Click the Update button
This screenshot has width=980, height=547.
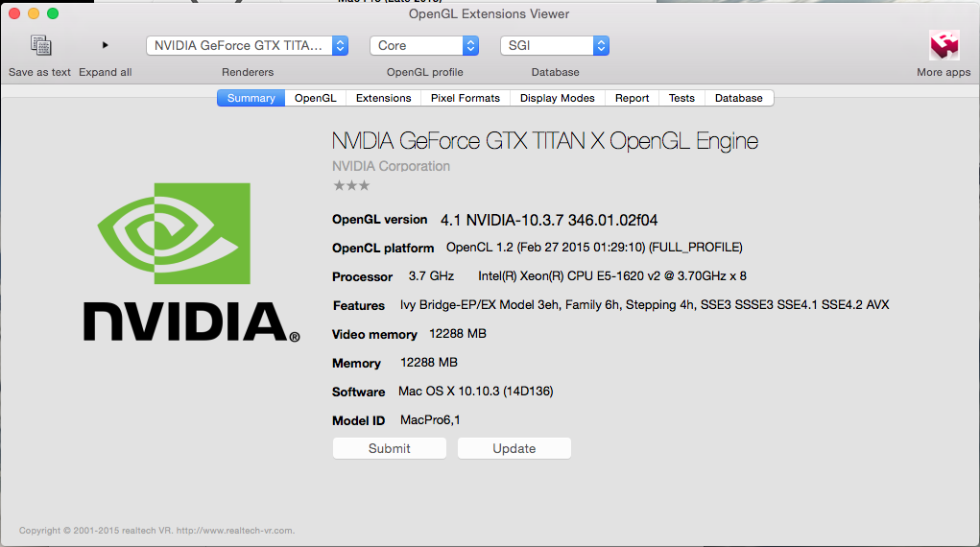(x=514, y=448)
